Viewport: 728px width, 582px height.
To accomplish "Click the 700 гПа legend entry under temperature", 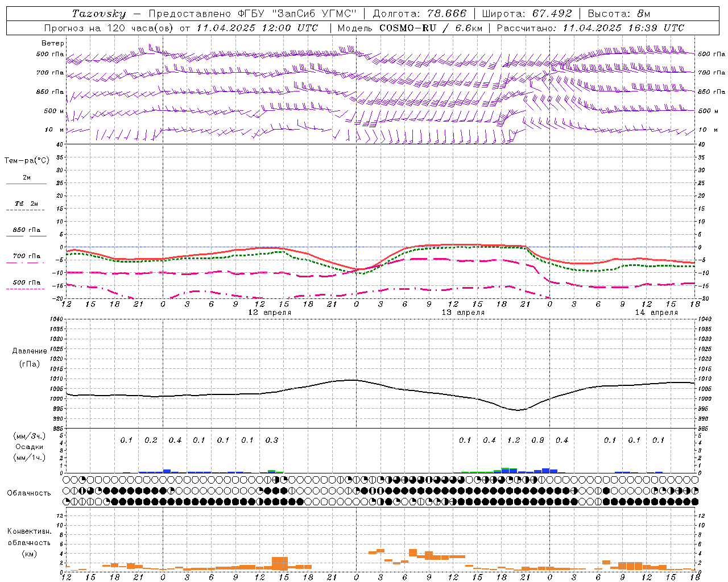I will tap(27, 256).
